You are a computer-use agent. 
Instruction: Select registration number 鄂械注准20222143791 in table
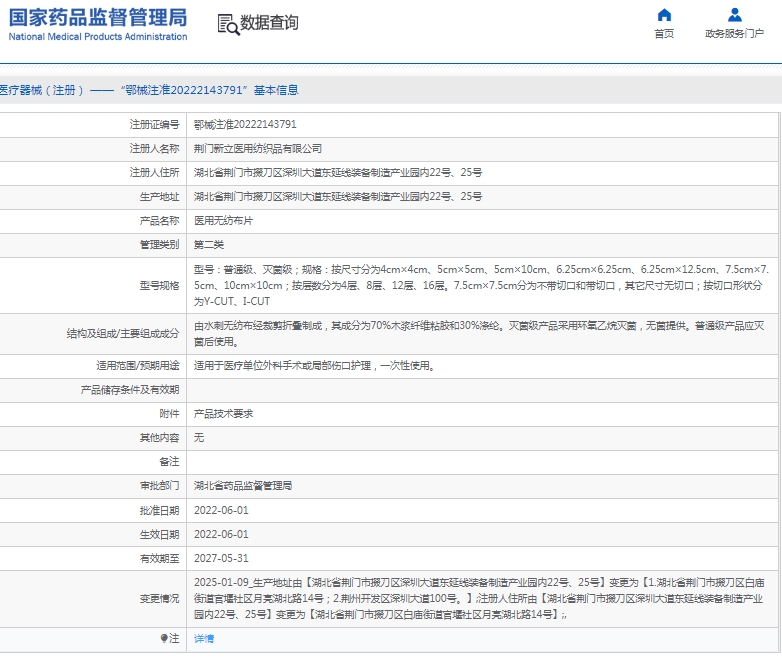click(x=245, y=125)
